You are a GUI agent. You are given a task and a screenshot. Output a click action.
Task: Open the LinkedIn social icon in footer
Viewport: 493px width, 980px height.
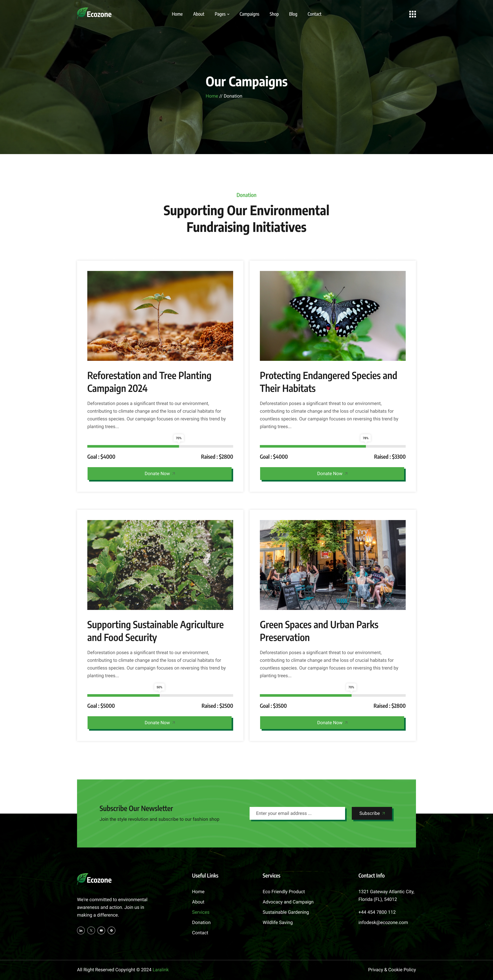(81, 930)
